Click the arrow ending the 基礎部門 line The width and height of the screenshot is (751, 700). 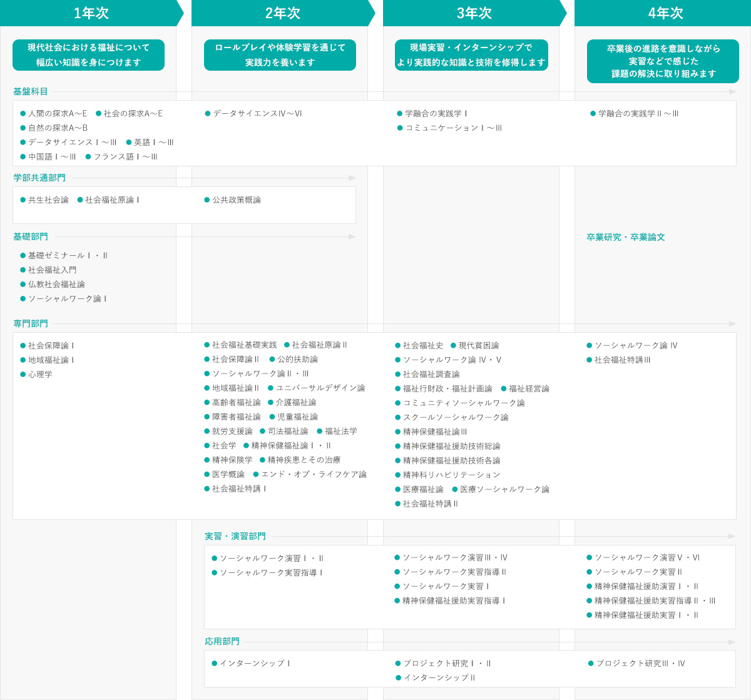pos(352,237)
